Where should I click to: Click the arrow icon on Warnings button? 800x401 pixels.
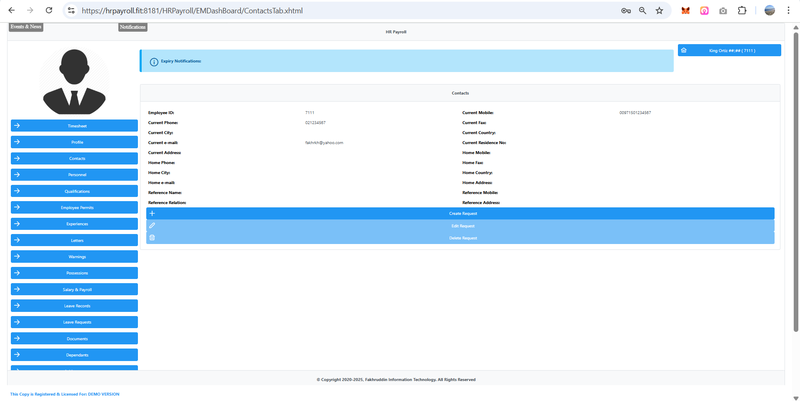coord(17,257)
